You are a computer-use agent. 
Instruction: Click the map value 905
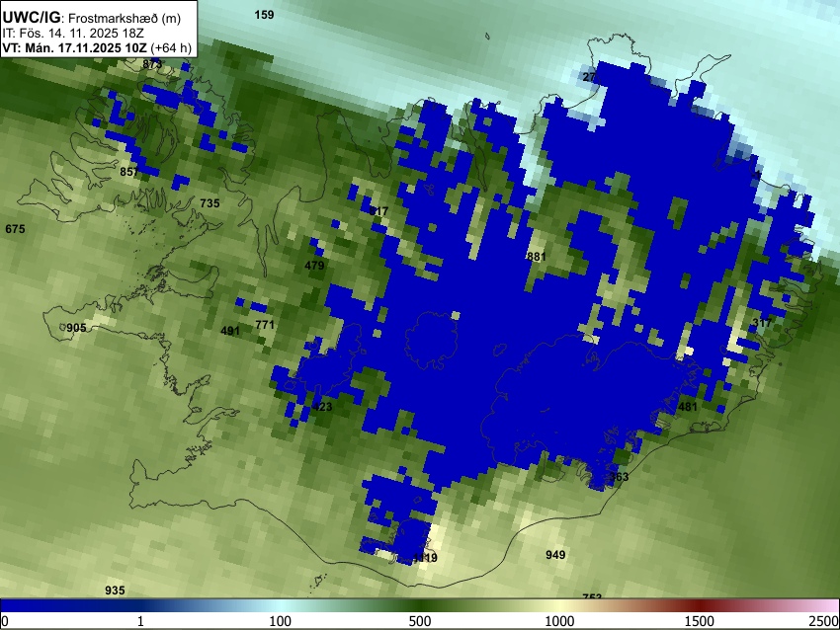[x=76, y=328]
